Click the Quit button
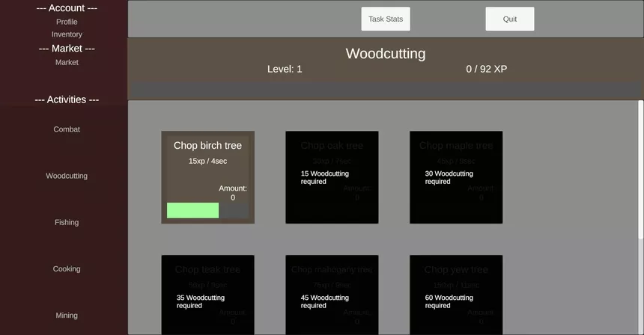The width and height of the screenshot is (644, 335). [510, 19]
